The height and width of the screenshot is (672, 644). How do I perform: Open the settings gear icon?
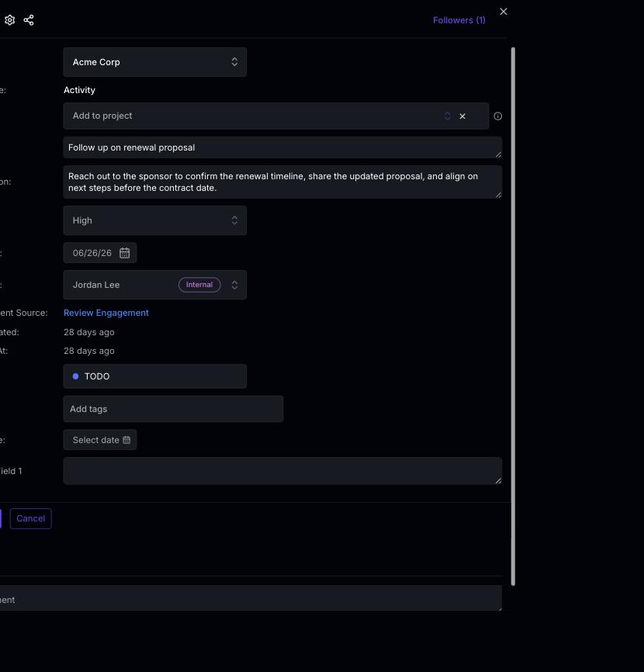(x=10, y=20)
